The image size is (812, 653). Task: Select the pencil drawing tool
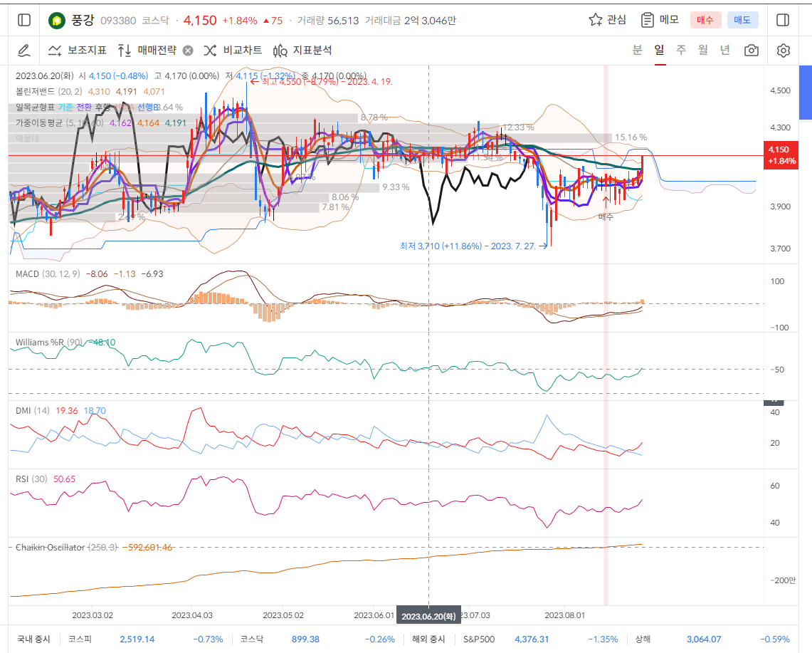click(x=23, y=51)
